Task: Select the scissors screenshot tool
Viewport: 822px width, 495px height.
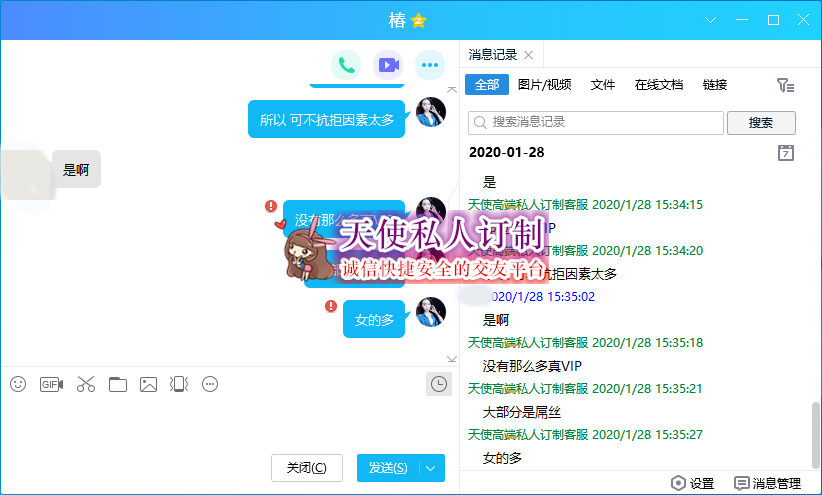Action: coord(86,384)
